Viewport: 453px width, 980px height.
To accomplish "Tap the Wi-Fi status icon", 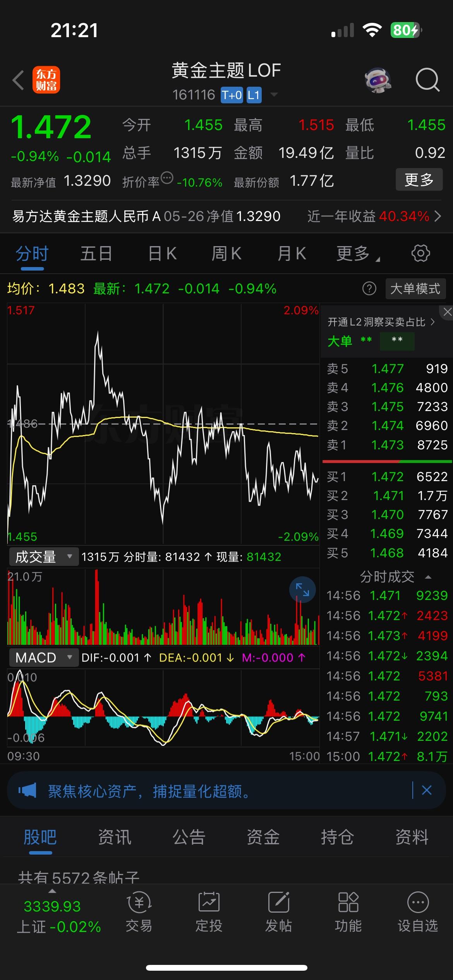I will 372,30.
